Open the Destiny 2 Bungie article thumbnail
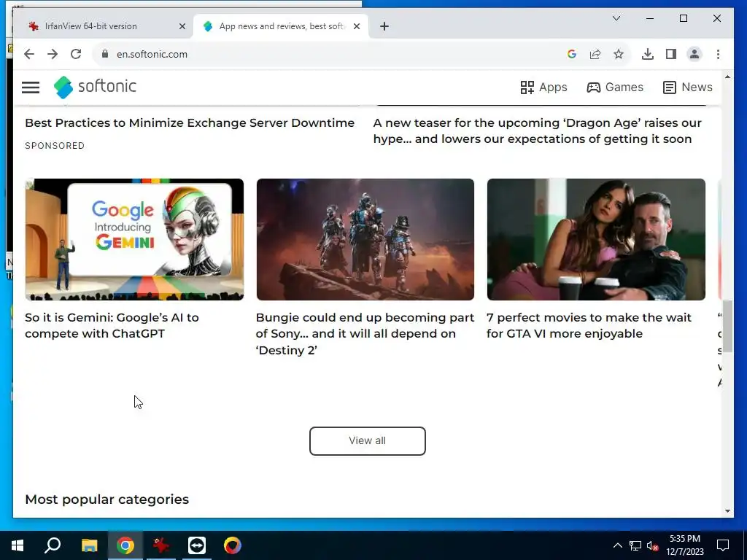747x560 pixels. [x=365, y=239]
